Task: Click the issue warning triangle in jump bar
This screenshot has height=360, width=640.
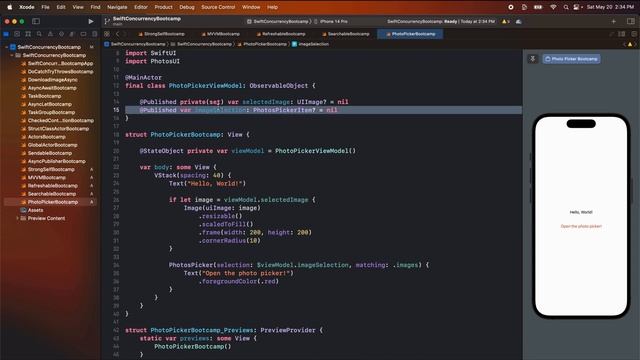Action: click(x=630, y=44)
